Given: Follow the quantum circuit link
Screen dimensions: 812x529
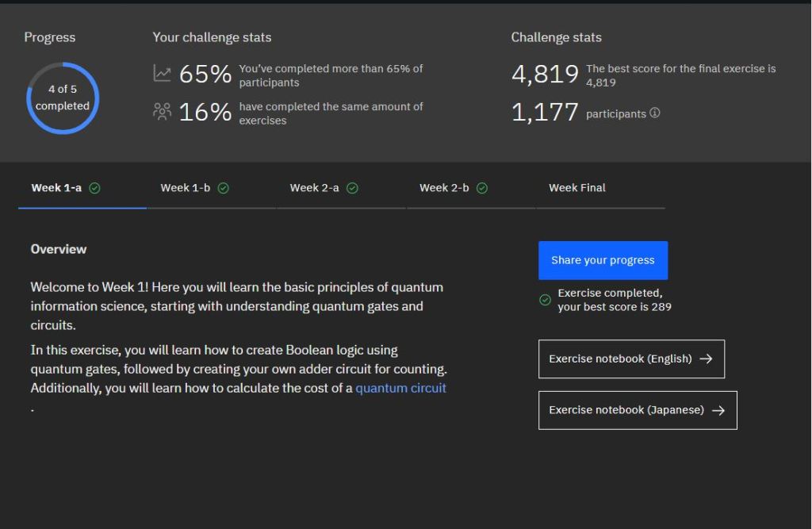Looking at the screenshot, I should click(400, 388).
